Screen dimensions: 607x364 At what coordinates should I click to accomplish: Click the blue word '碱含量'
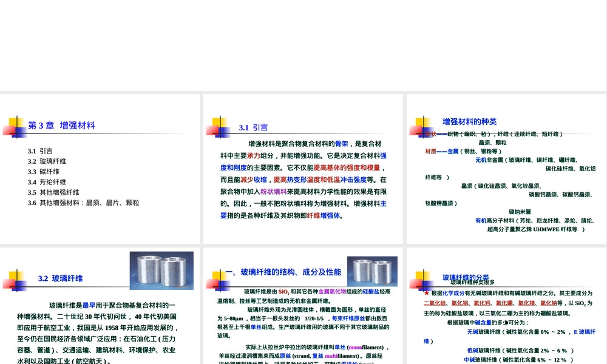click(483, 323)
